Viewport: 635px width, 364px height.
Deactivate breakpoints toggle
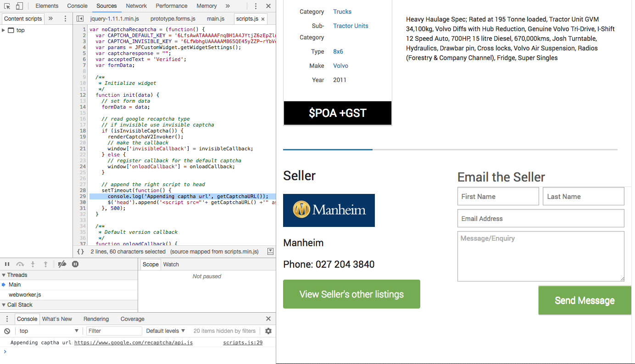(62, 264)
